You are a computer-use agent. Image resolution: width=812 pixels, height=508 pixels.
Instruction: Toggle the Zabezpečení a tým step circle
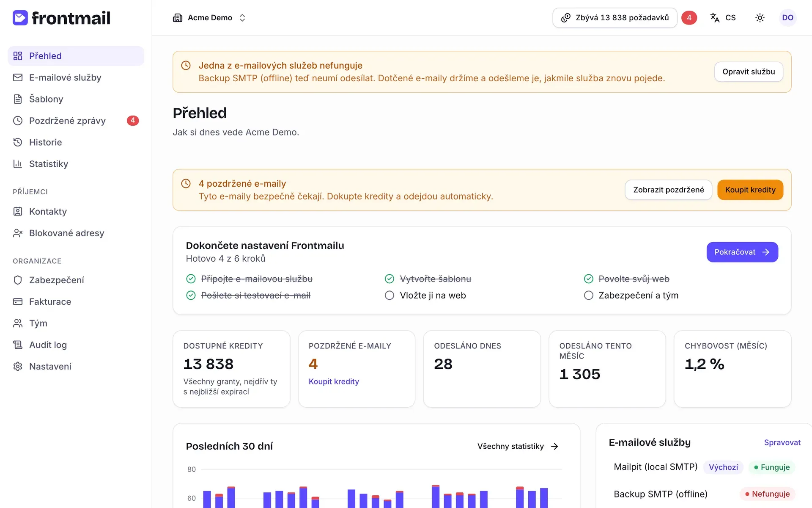[589, 295]
